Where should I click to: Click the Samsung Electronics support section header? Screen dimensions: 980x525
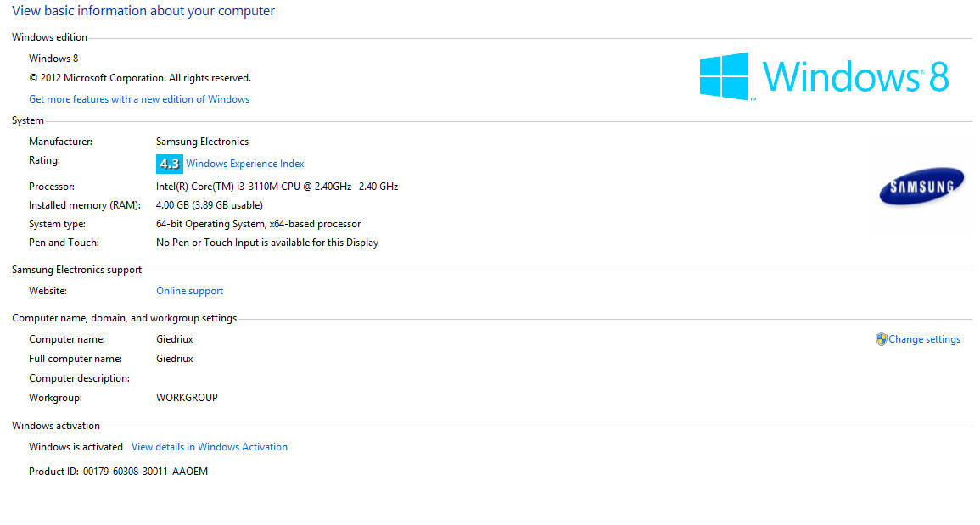point(77,270)
